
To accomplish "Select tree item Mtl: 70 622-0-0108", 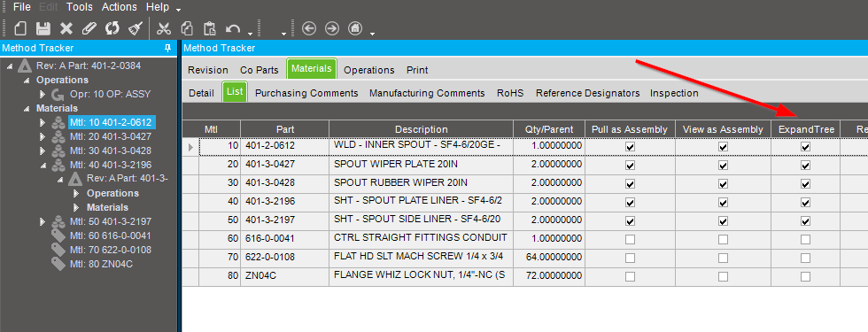I will [x=110, y=250].
